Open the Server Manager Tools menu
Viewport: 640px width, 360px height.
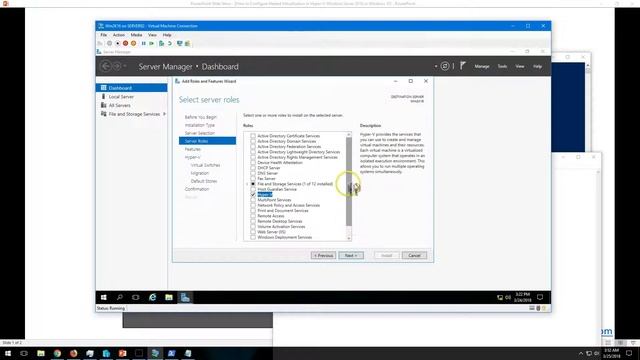tap(502, 66)
